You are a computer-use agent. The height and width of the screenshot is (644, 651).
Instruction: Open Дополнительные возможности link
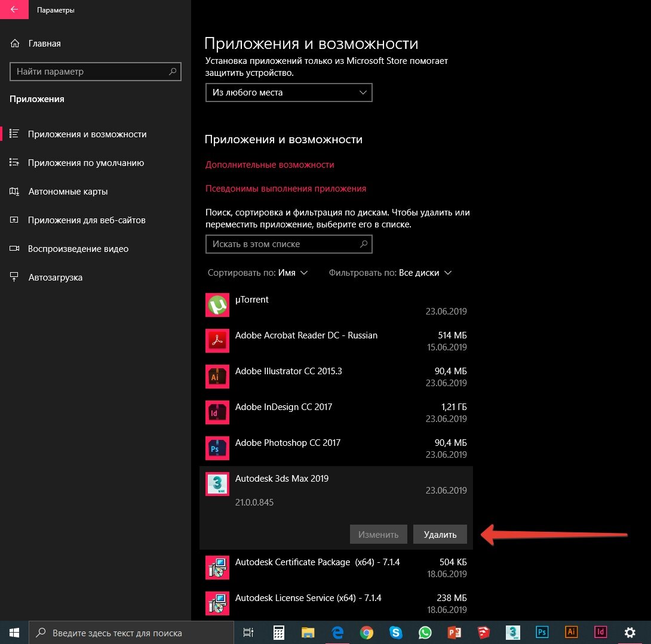[270, 165]
